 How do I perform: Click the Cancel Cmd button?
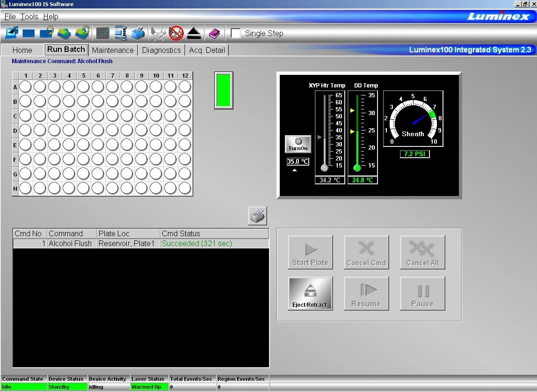tap(366, 252)
